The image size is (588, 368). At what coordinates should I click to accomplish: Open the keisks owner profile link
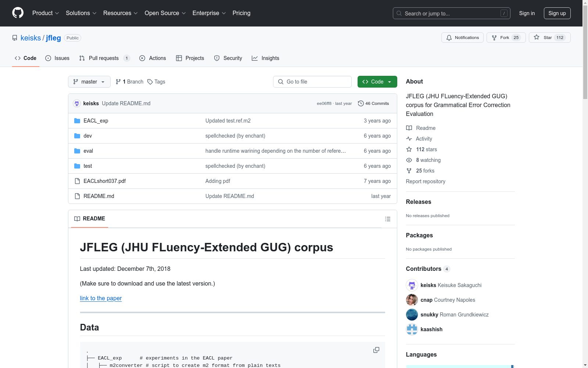tap(31, 38)
